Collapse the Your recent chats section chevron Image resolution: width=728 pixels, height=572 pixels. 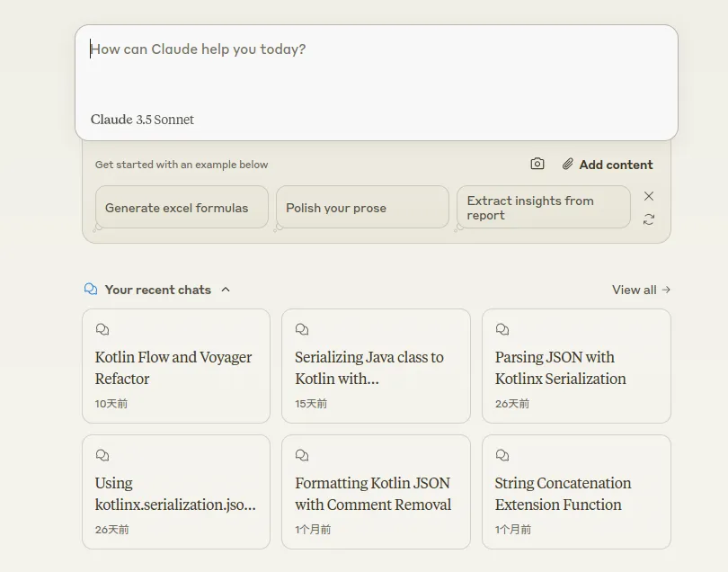pyautogui.click(x=226, y=290)
